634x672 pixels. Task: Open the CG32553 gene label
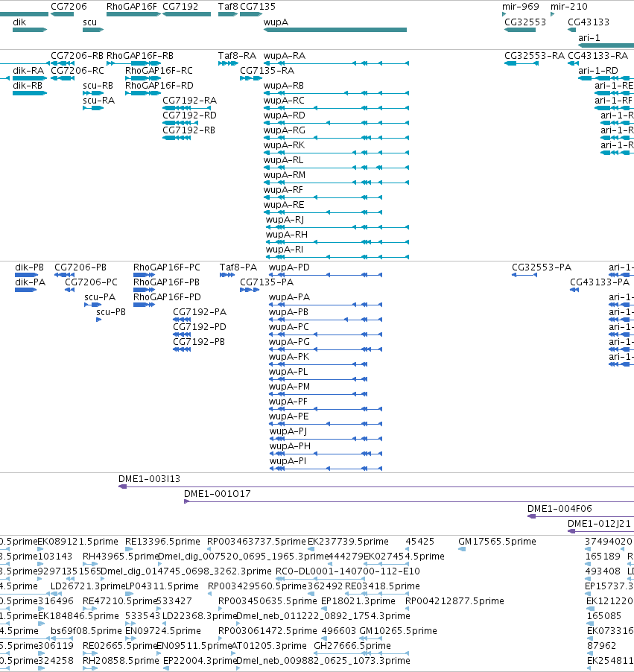[525, 22]
